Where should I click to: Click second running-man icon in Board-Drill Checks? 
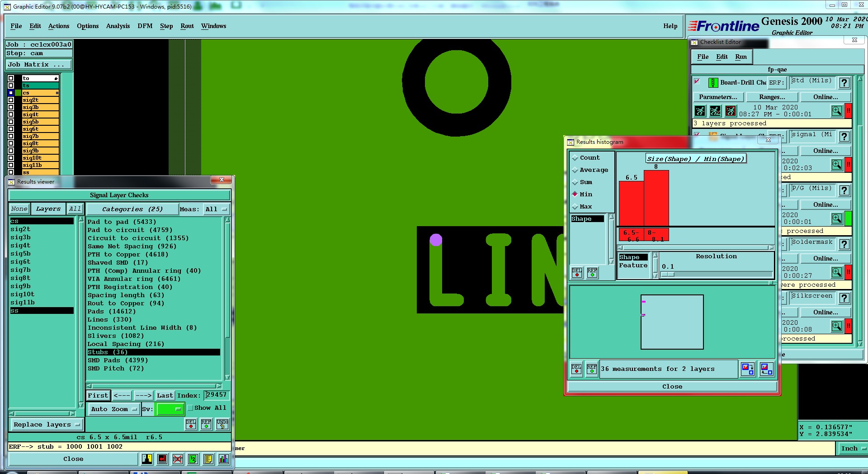715,110
